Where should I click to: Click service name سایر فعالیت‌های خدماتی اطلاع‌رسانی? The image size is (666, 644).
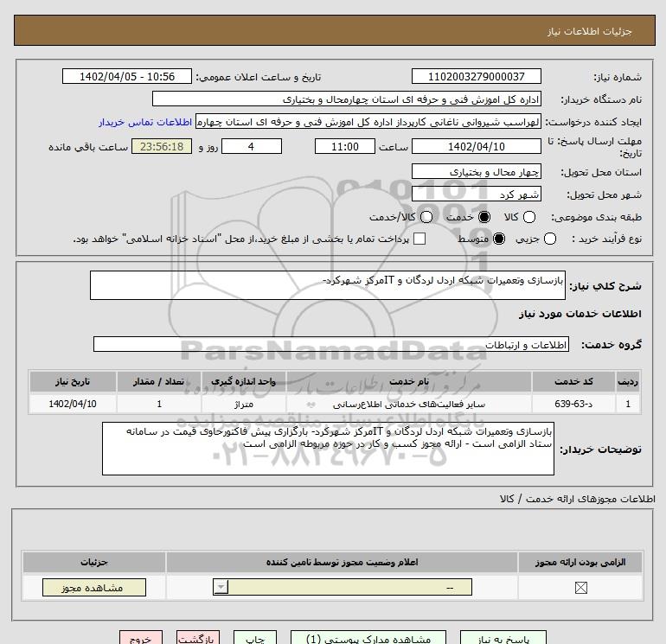pyautogui.click(x=409, y=404)
